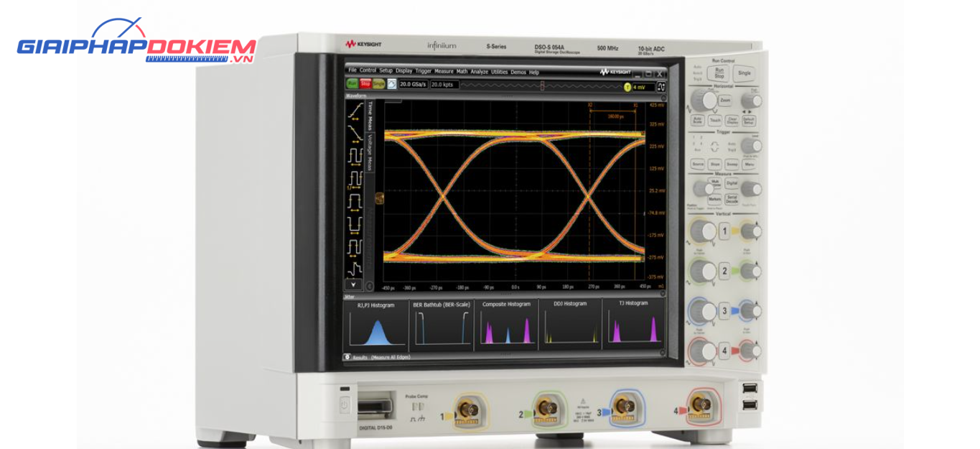
Task: Click the Jitter panel round options button
Action: pyautogui.click(x=663, y=292)
